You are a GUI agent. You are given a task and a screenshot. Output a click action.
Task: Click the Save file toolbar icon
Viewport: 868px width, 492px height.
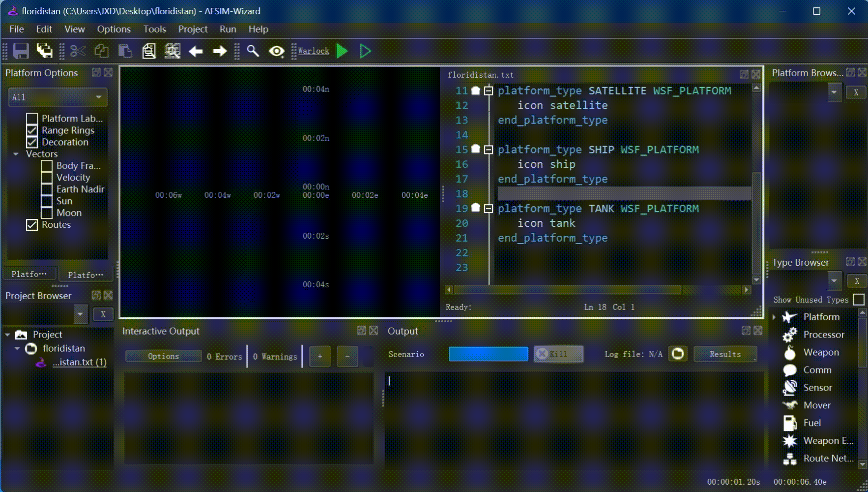point(21,51)
